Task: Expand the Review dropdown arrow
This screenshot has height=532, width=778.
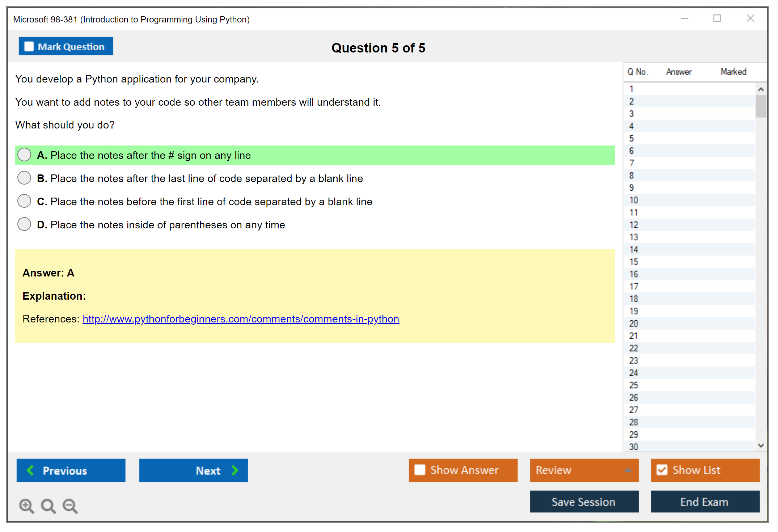Action: tap(628, 470)
